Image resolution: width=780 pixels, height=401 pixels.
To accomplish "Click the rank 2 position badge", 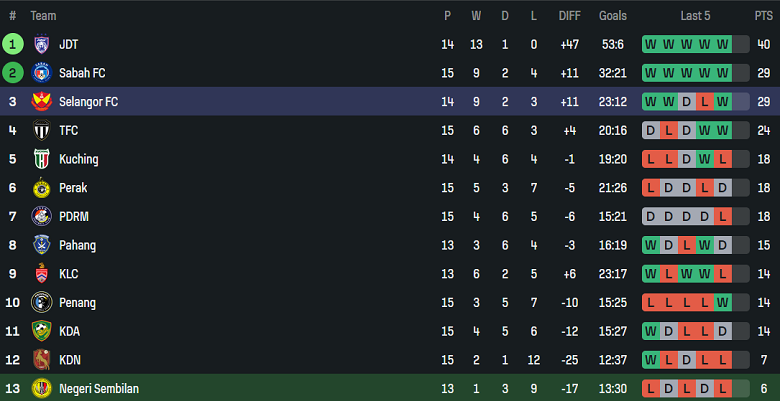I will tap(13, 73).
